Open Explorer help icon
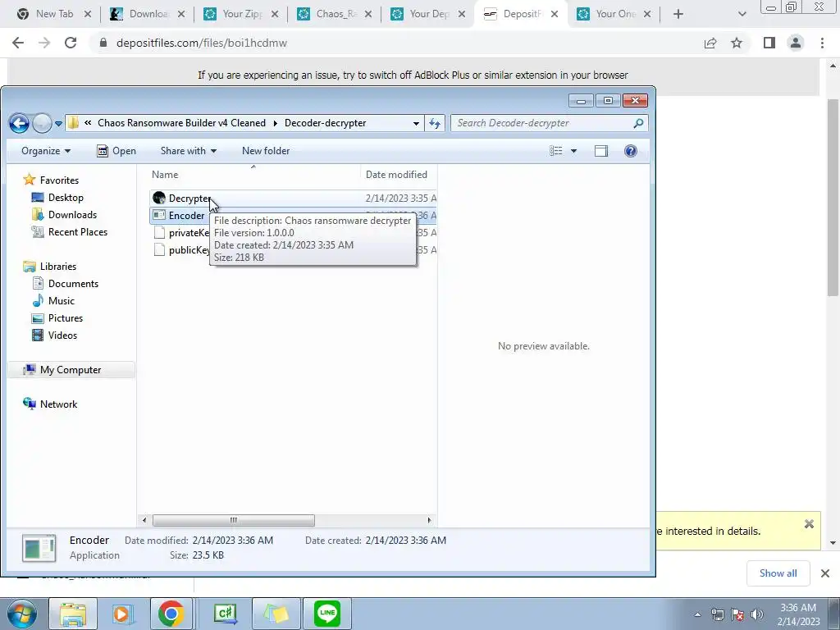This screenshot has width=840, height=630. 631,151
